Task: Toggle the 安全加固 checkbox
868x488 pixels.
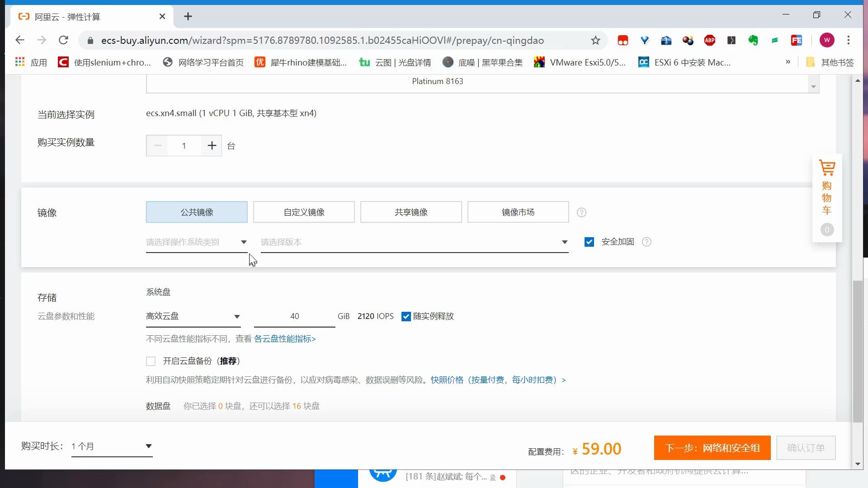Action: click(x=590, y=241)
